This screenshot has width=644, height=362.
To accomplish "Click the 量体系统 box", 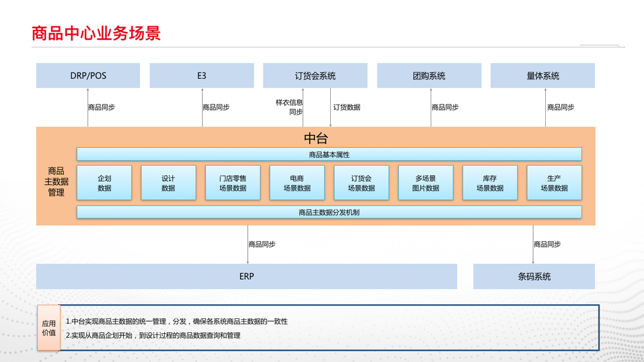I will [x=542, y=76].
